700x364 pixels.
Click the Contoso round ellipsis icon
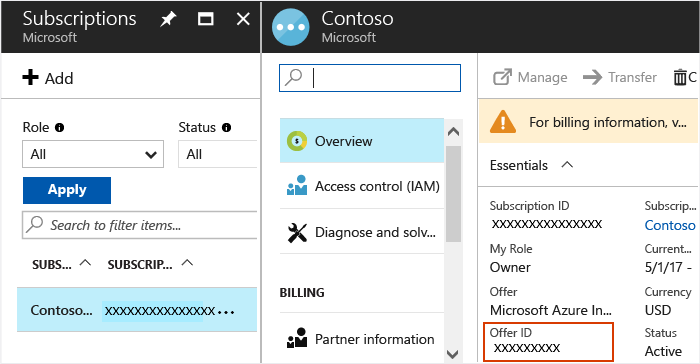coord(291,27)
